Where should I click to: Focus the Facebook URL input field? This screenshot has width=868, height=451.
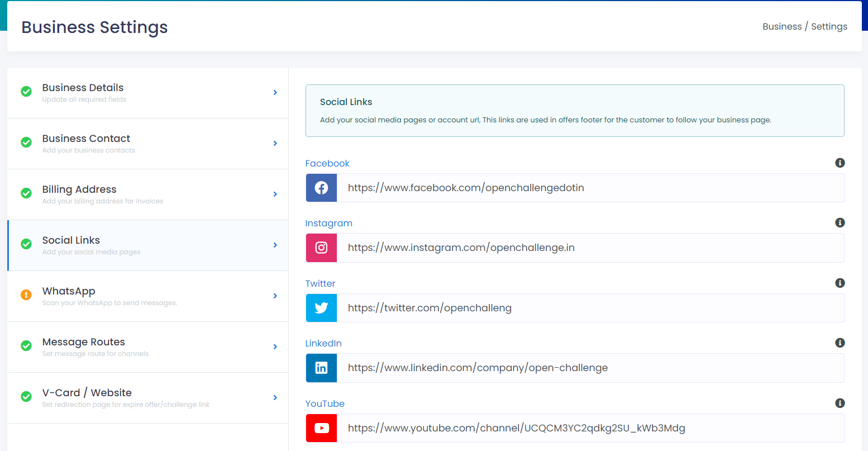tap(590, 188)
